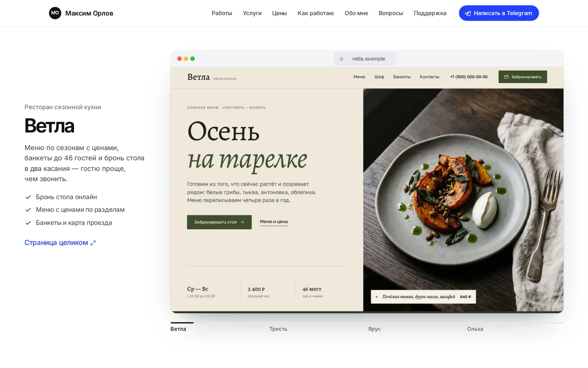Screen dimensions: 588x368
Task: Click the expand icon beside Страница целиком
Action: [x=93, y=243]
